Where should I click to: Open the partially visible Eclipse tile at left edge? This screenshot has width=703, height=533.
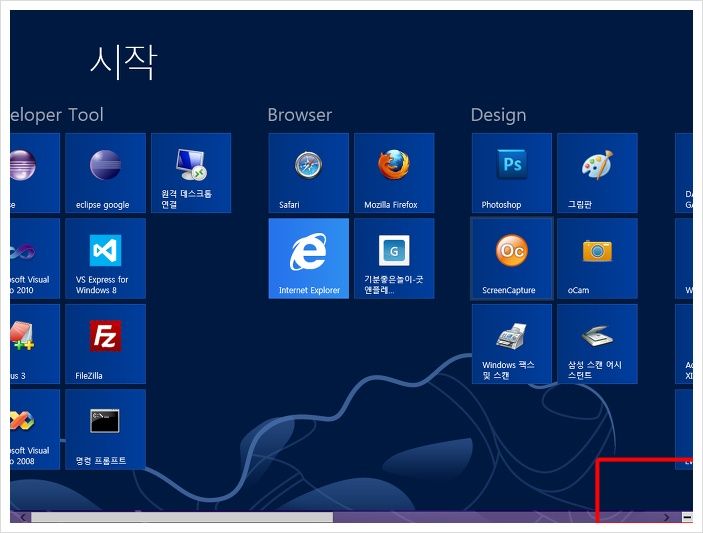[35, 173]
